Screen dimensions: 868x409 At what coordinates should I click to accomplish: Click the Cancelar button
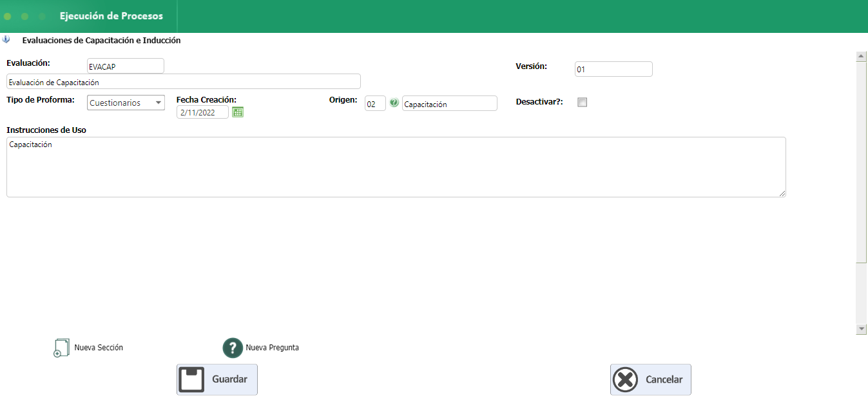651,379
